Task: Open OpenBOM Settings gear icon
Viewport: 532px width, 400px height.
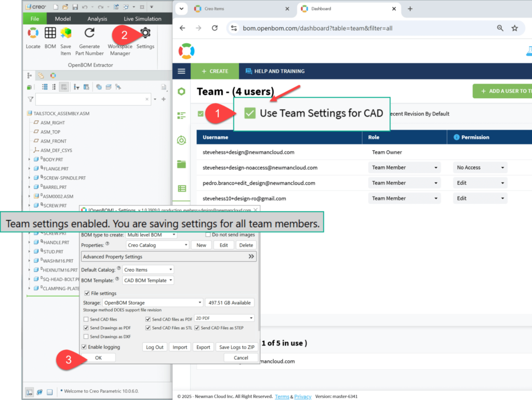Action: [145, 33]
